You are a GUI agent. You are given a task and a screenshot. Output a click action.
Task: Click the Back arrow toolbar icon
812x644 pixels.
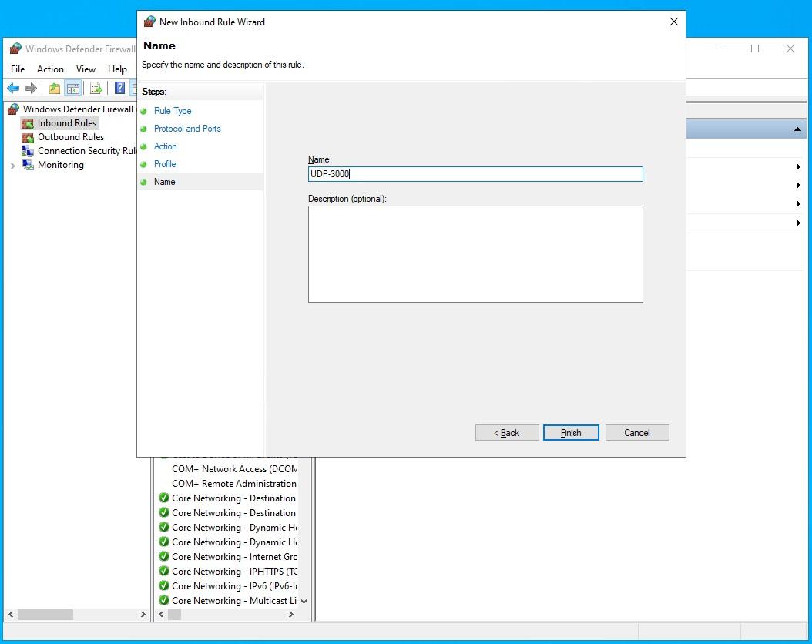point(13,88)
